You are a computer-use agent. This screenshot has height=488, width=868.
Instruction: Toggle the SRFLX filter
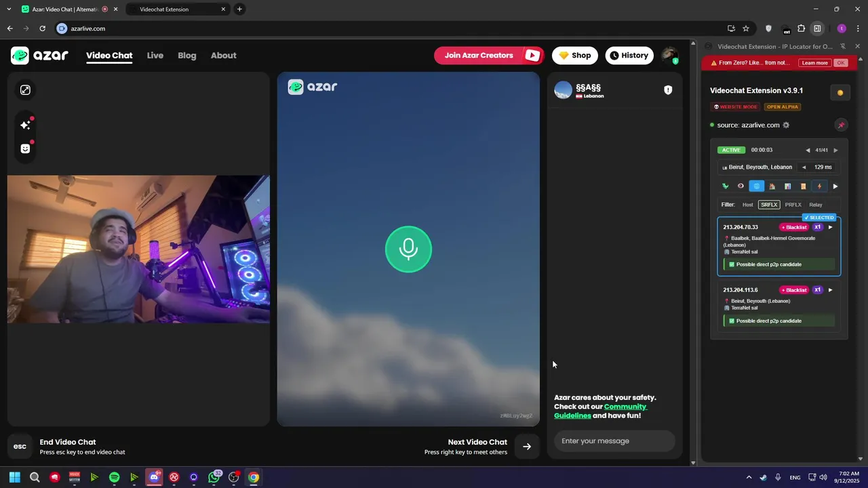pos(769,205)
